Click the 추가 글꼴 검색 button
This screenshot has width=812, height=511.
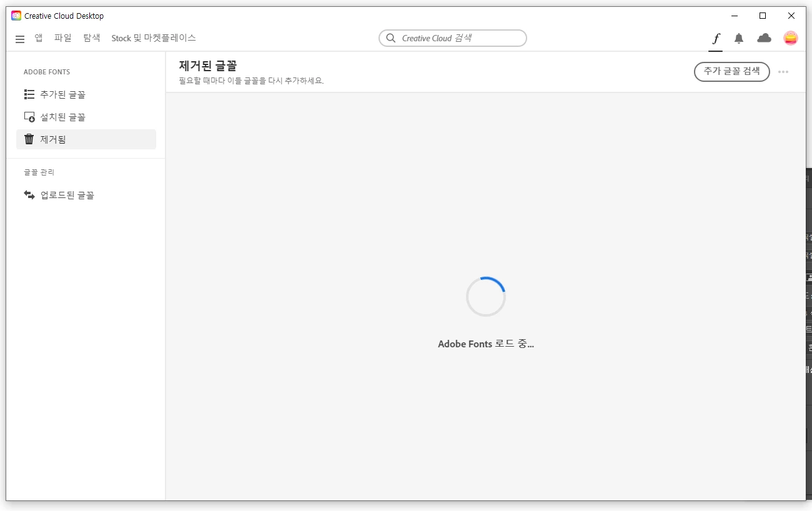pyautogui.click(x=731, y=71)
